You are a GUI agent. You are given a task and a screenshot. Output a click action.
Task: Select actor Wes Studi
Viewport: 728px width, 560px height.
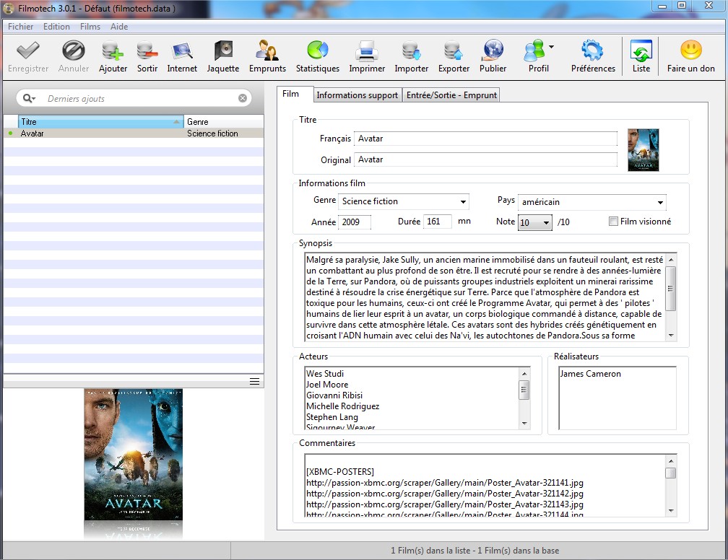325,374
